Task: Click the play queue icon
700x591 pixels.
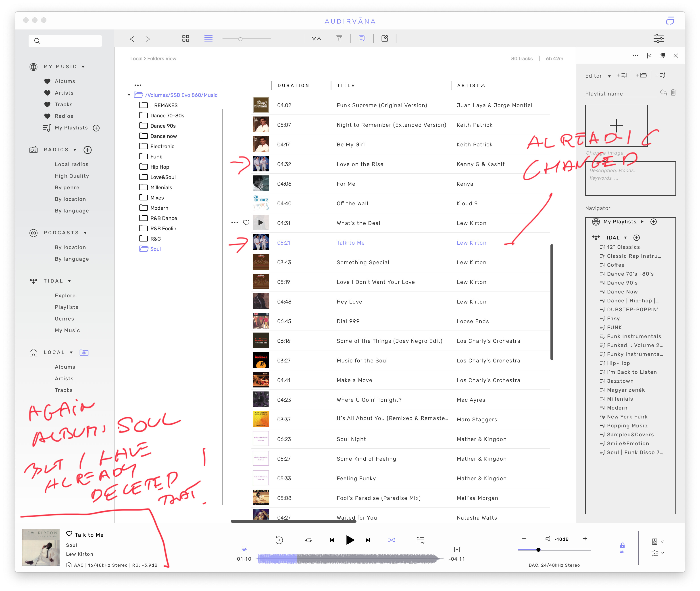Action: coord(420,540)
